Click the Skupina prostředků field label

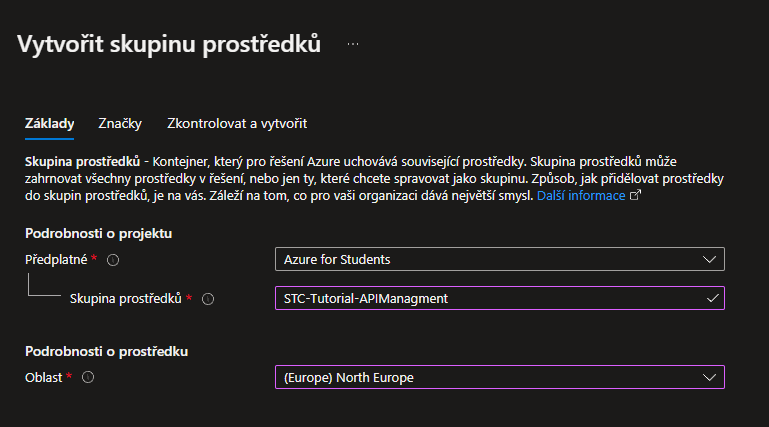[x=126, y=298]
